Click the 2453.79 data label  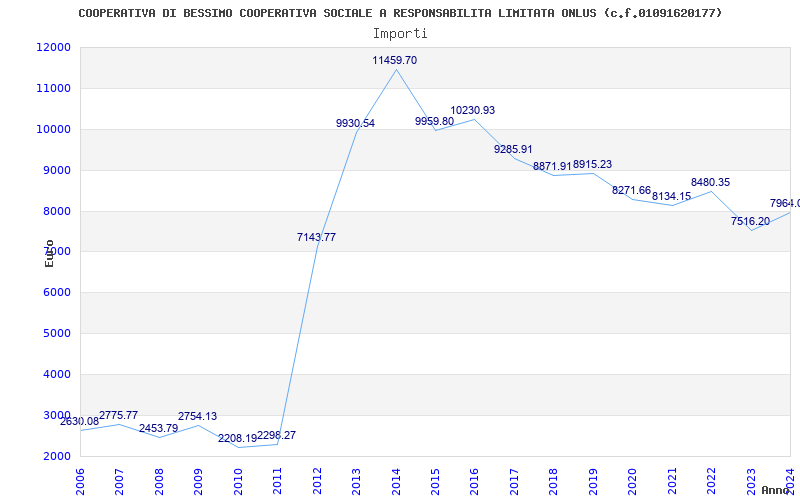tap(158, 429)
